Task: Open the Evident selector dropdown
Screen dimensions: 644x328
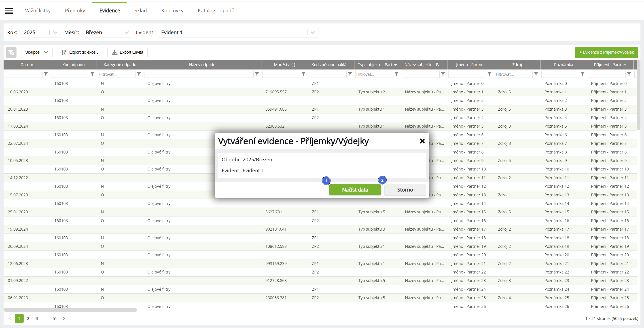Action: click(x=313, y=32)
